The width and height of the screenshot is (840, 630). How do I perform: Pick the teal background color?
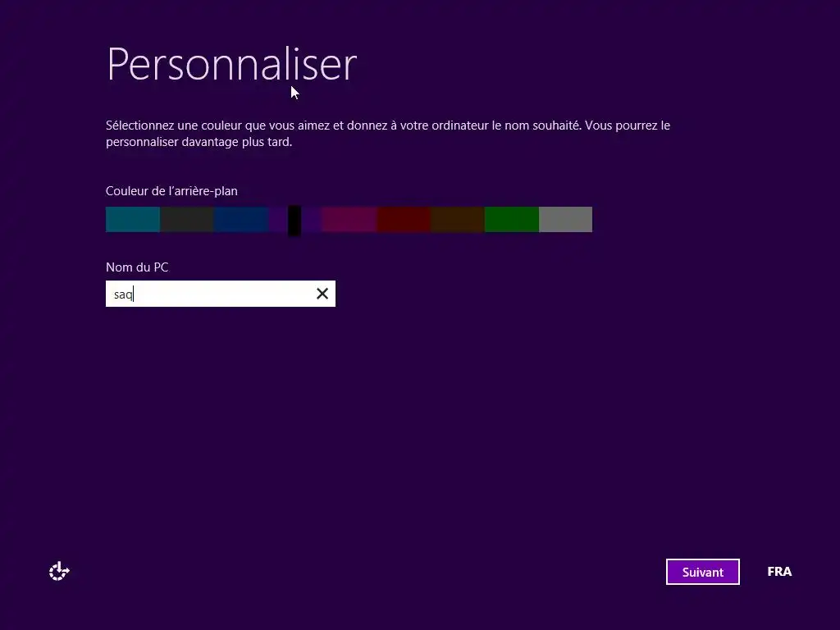133,219
